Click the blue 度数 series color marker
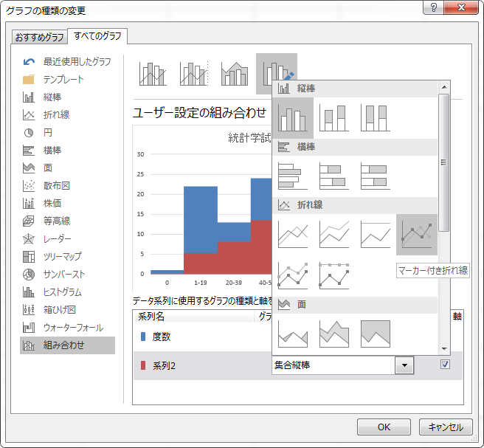 pyautogui.click(x=143, y=337)
